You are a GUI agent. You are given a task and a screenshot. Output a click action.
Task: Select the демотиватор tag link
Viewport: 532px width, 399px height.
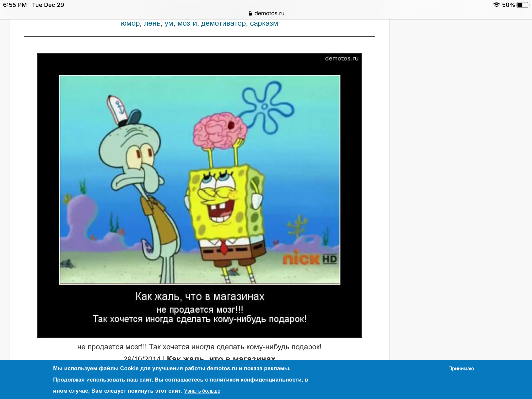(223, 23)
